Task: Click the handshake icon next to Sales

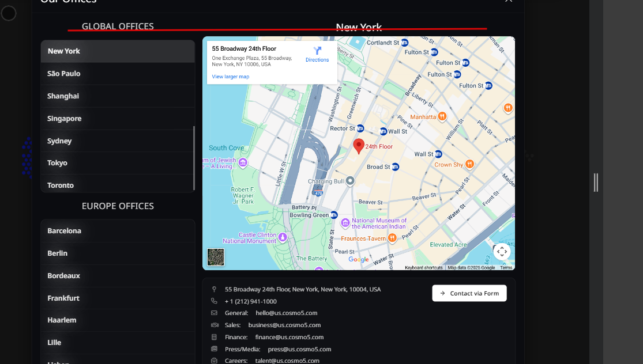Action: [215, 325]
